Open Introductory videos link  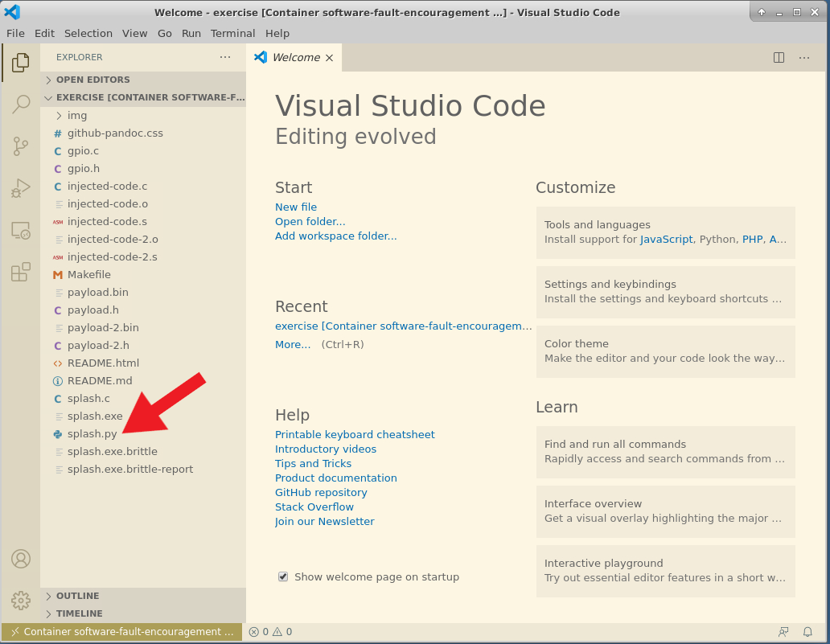coord(326,449)
